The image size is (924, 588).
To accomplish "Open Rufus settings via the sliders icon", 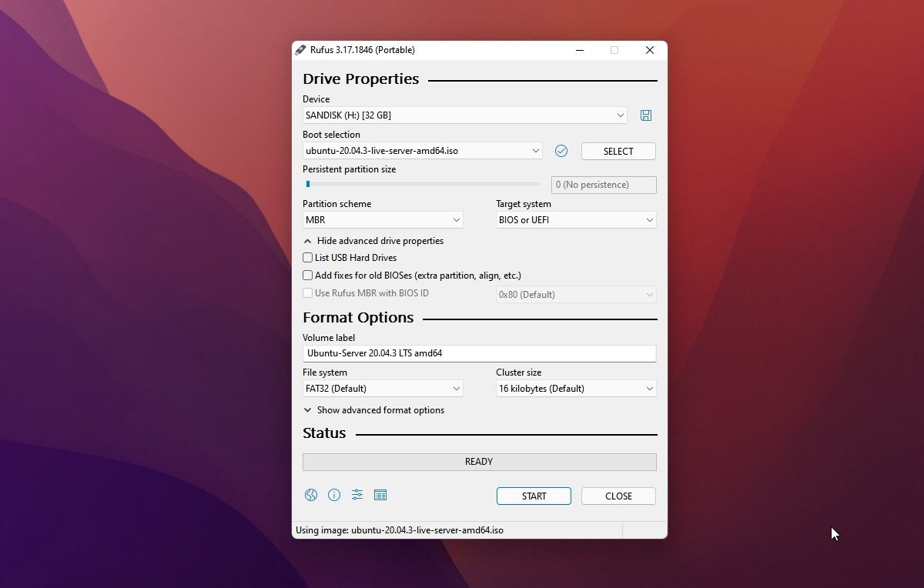I will (x=357, y=495).
